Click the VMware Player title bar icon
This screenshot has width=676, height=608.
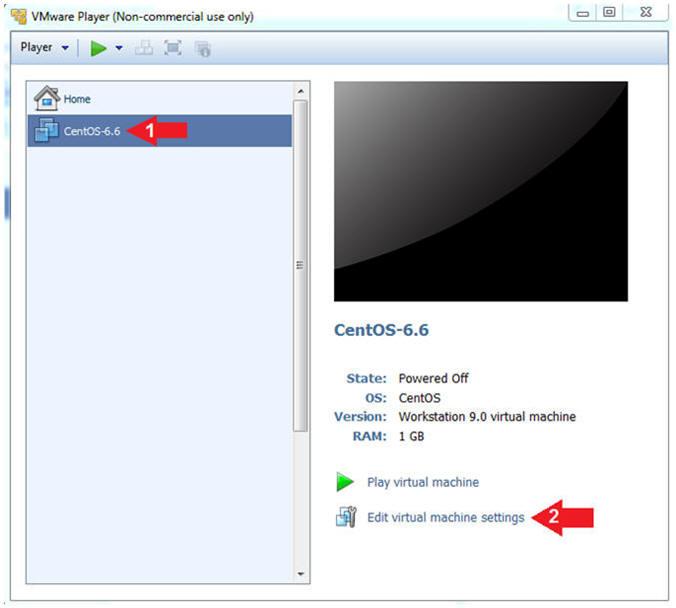[x=19, y=16]
